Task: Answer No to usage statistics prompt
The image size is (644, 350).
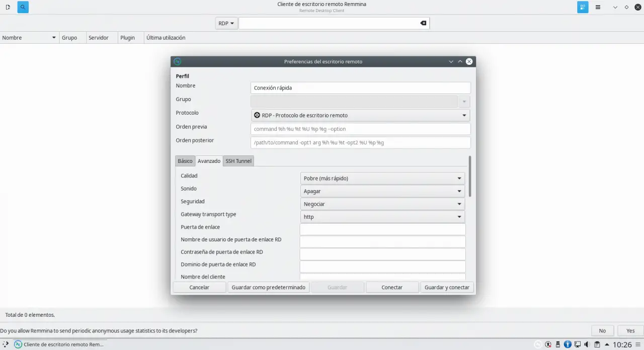Action: click(602, 331)
